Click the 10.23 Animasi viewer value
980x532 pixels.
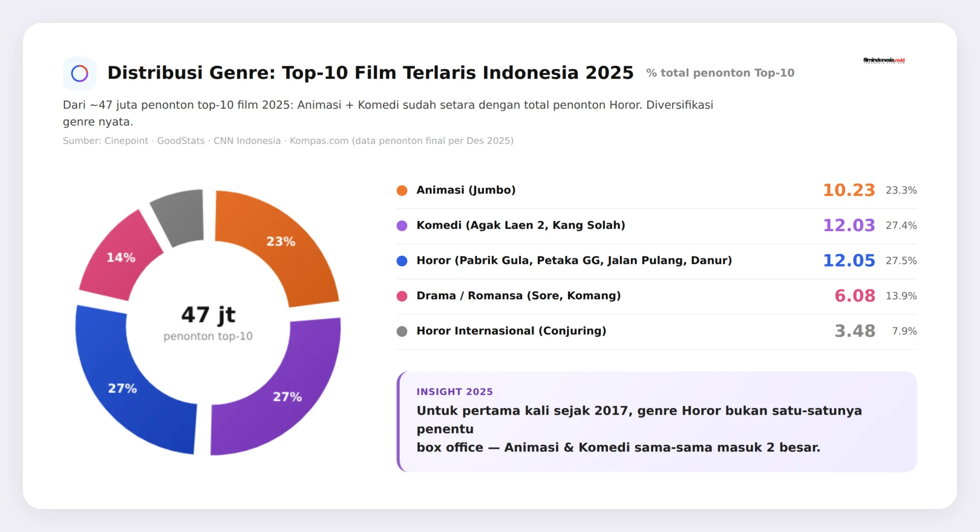(849, 190)
